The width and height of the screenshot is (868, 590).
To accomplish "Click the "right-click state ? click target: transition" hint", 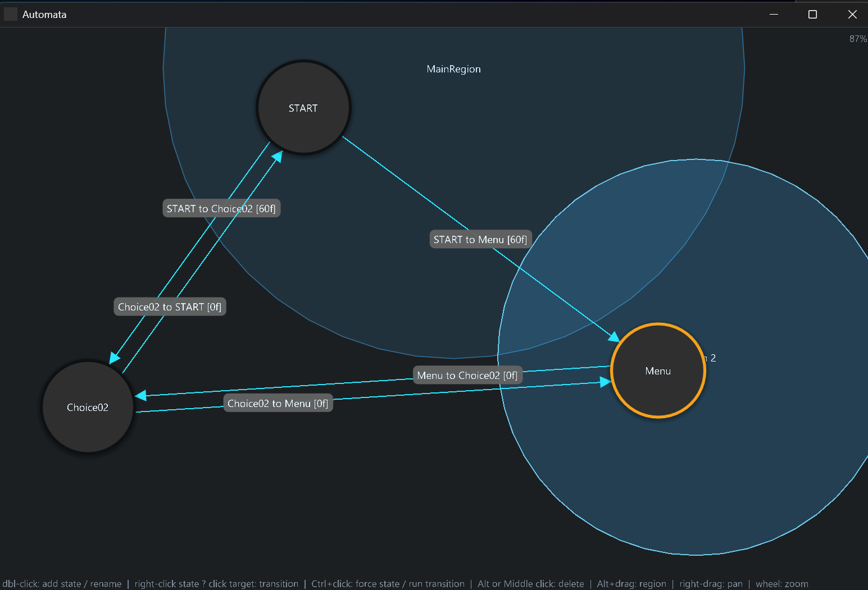I will [x=216, y=584].
